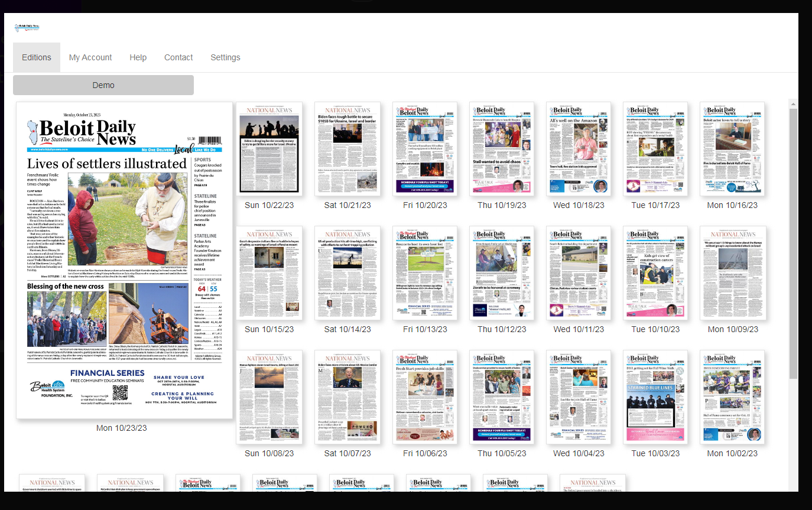Open the Wed 10/18/23 edition thumbnail

[579, 149]
